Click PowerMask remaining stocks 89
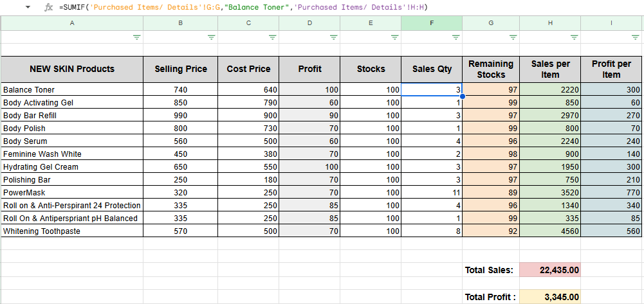This screenshot has height=304, width=644. click(491, 192)
